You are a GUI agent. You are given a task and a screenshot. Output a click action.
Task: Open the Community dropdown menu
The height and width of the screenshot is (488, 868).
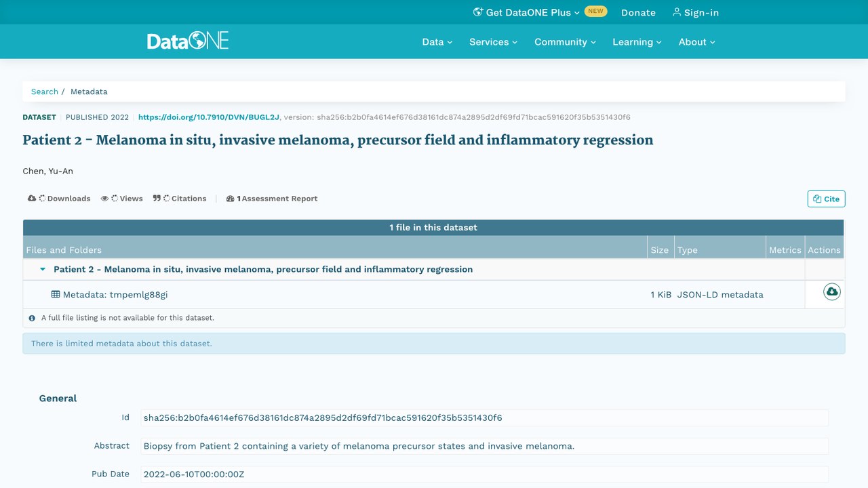point(565,42)
